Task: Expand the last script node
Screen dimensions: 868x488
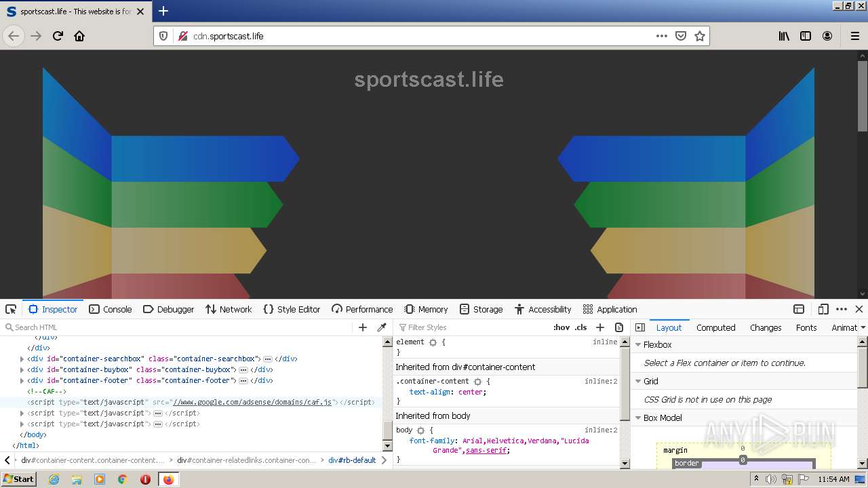Action: (22, 424)
